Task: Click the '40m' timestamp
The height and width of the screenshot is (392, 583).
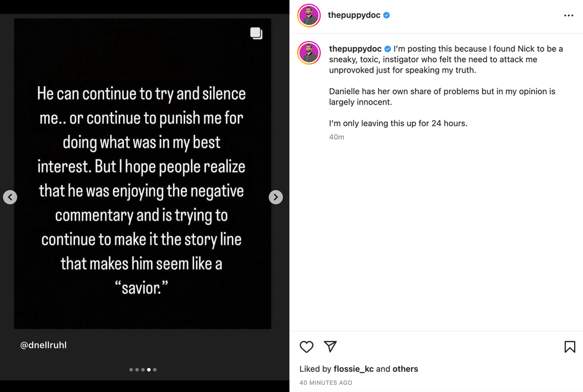Action: click(x=337, y=136)
